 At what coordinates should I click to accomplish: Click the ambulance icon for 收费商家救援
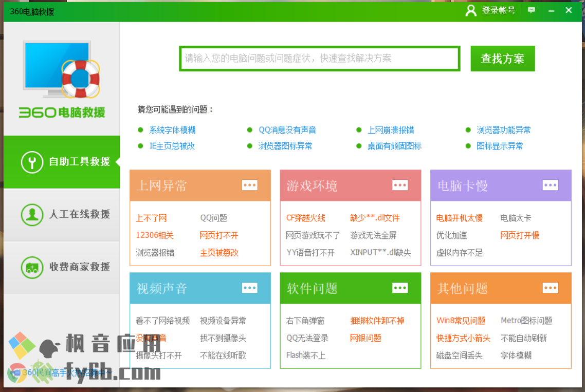pyautogui.click(x=32, y=268)
